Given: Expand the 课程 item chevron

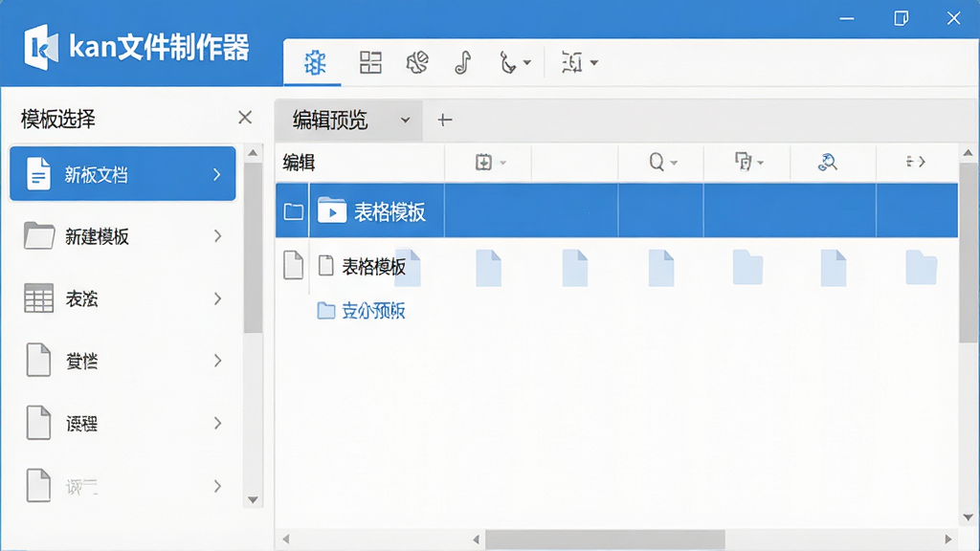Looking at the screenshot, I should coord(217,423).
